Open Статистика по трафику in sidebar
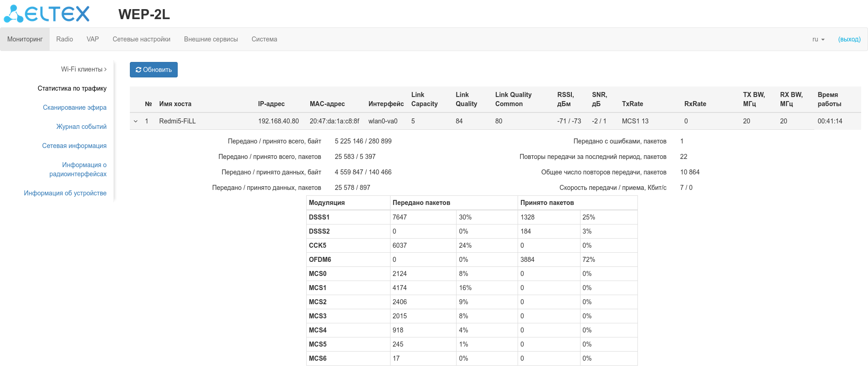Image resolution: width=868 pixels, height=378 pixels. pos(72,88)
